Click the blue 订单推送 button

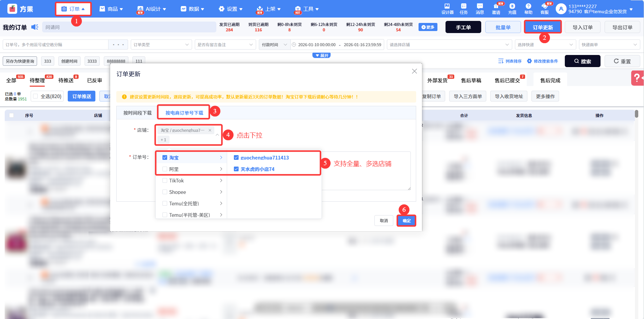(82, 96)
